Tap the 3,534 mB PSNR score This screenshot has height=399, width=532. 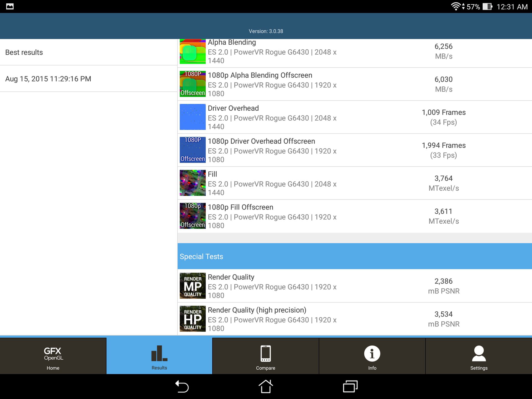(443, 319)
